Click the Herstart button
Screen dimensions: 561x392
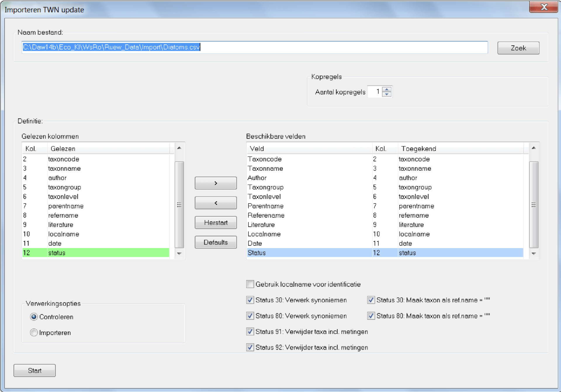coord(216,222)
